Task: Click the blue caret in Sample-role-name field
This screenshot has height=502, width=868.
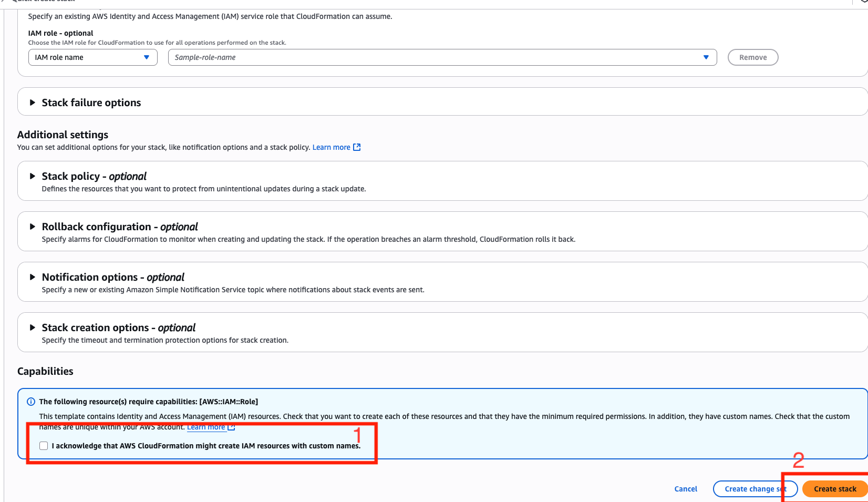Action: point(706,57)
